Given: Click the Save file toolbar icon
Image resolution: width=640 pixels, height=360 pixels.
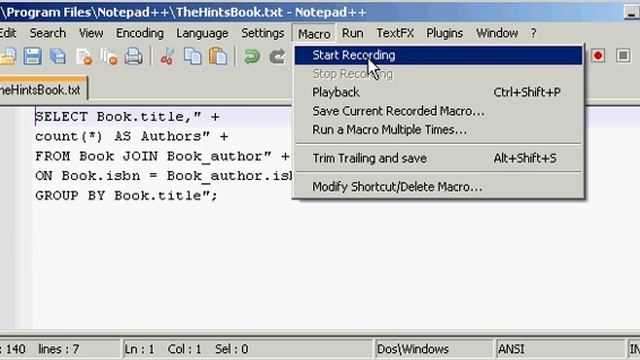Looking at the screenshot, I should point(32,56).
